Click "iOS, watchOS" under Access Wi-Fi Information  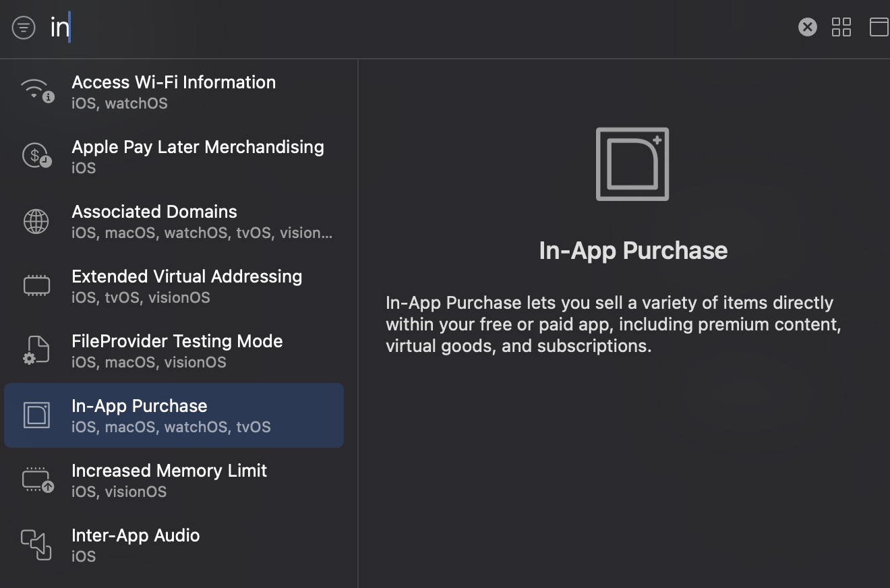point(119,103)
